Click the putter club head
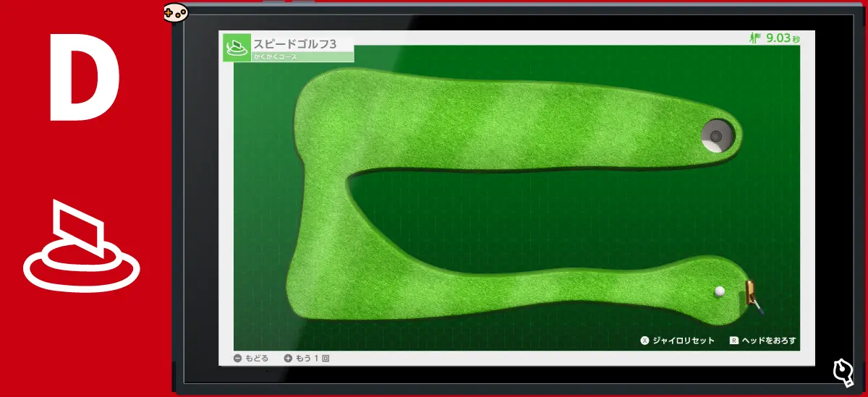This screenshot has width=868, height=397. point(750,293)
